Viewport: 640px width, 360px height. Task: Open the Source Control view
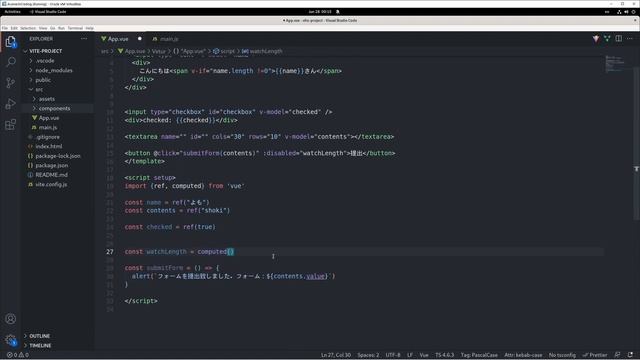tap(11, 83)
